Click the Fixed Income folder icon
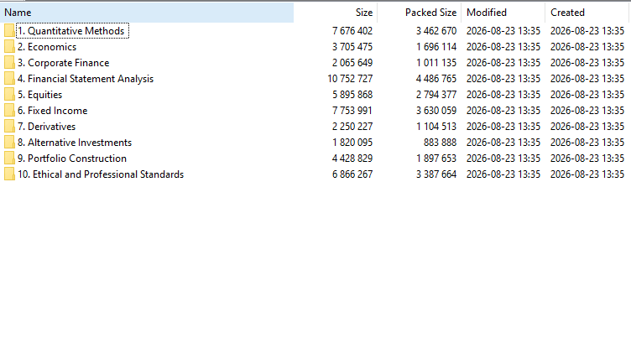 pos(9,111)
